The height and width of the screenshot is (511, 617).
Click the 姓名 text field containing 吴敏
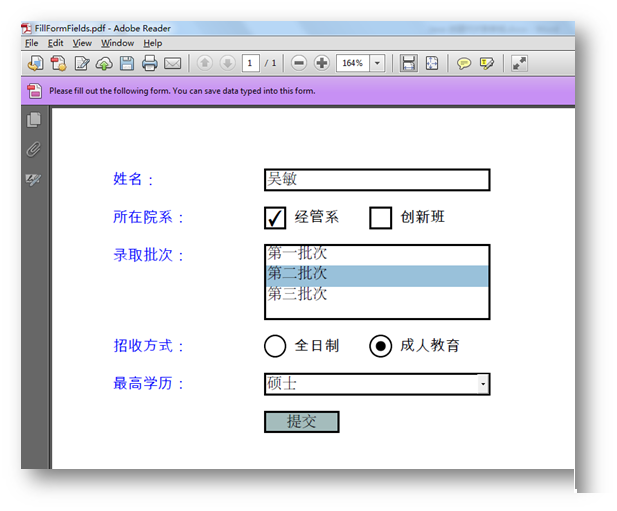377,180
